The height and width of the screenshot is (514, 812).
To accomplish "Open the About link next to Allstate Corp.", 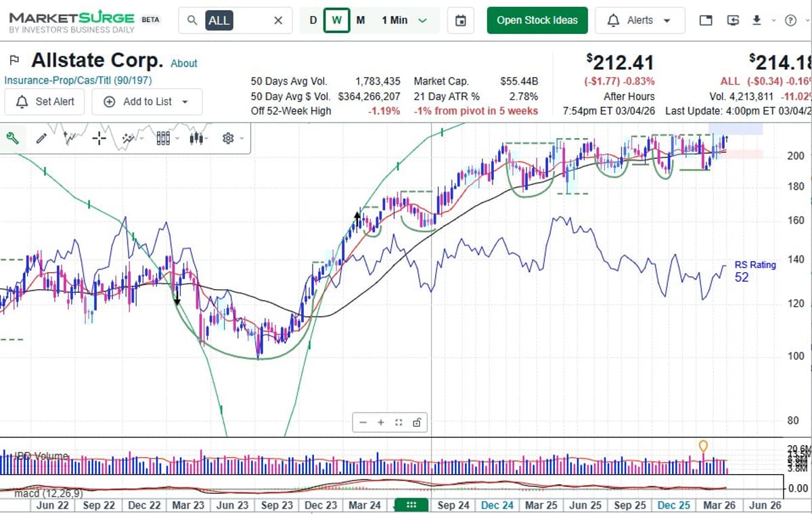I will pos(183,63).
